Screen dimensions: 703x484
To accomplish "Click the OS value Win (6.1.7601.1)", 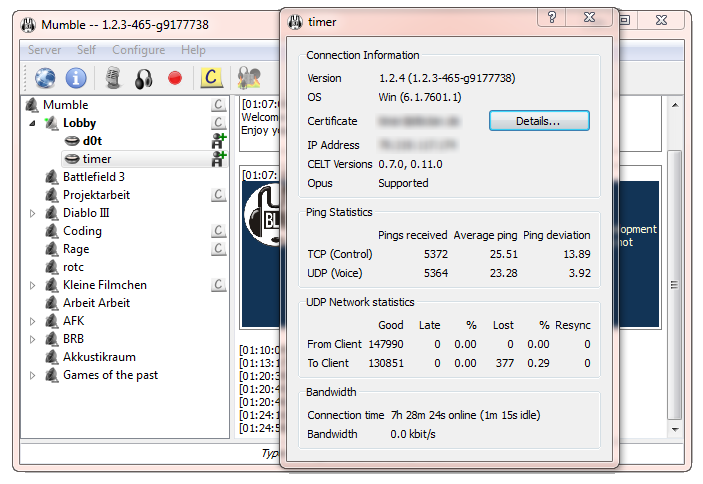I will click(420, 97).
